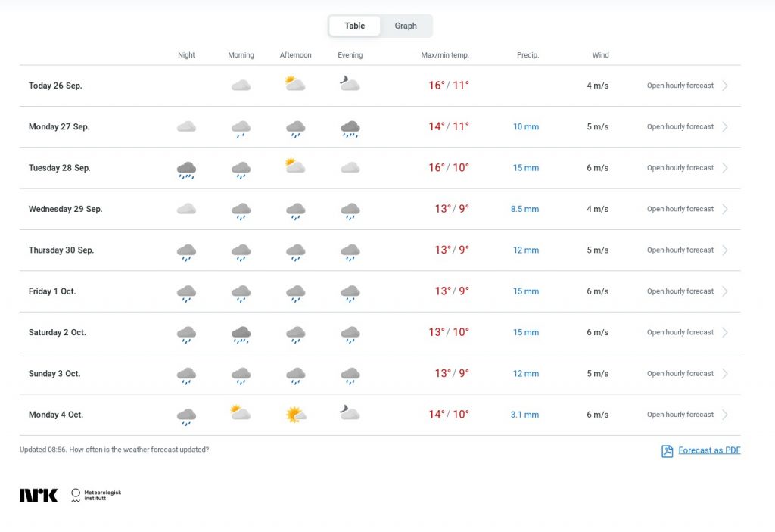Click the Meteorologisk institutt logo
775x532 pixels.
96,496
